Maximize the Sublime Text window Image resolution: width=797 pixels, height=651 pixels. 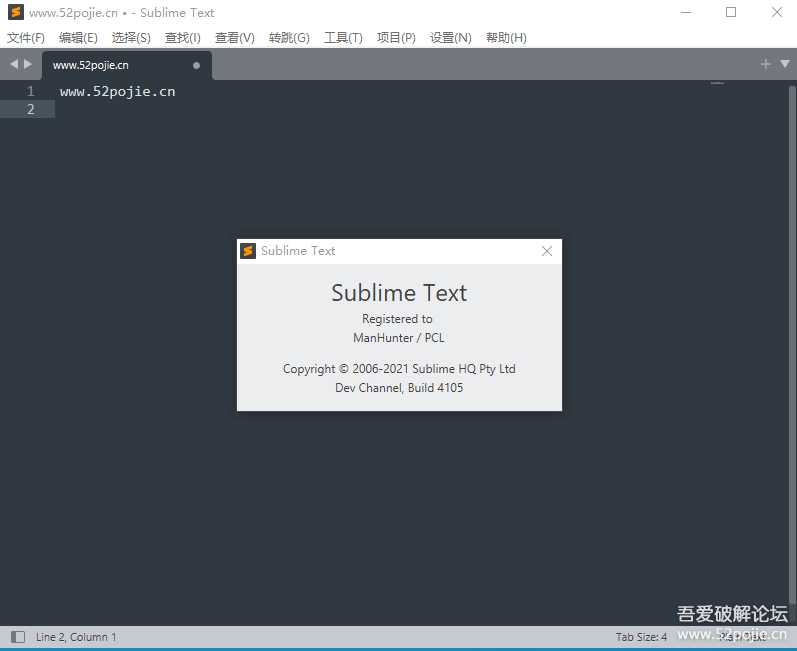click(731, 13)
